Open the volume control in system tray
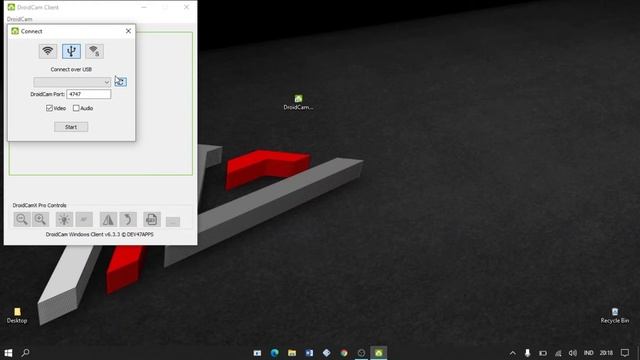The width and height of the screenshot is (640, 360). tap(573, 353)
